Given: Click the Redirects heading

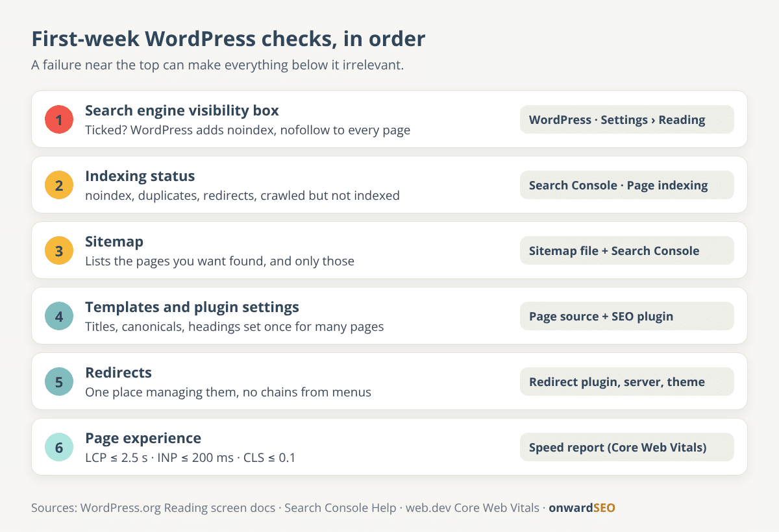Looking at the screenshot, I should tap(118, 372).
